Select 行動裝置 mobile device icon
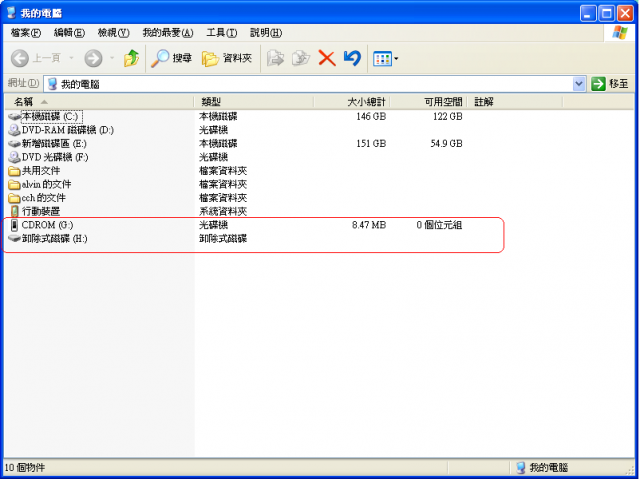The image size is (640, 479). (x=14, y=211)
